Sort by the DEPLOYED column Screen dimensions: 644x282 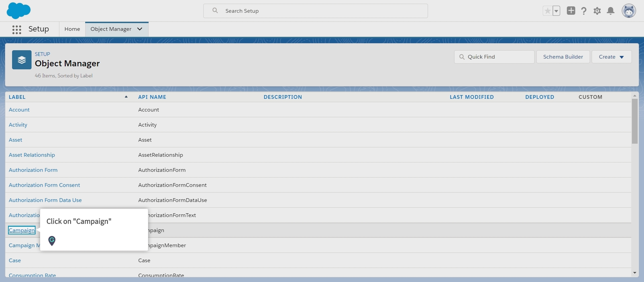click(540, 97)
